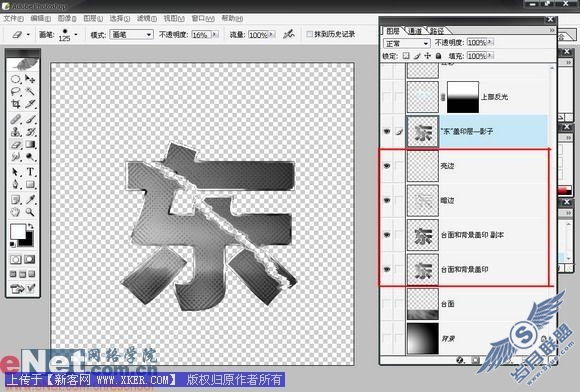Select the Lasso tool
580x392 pixels.
(16, 91)
